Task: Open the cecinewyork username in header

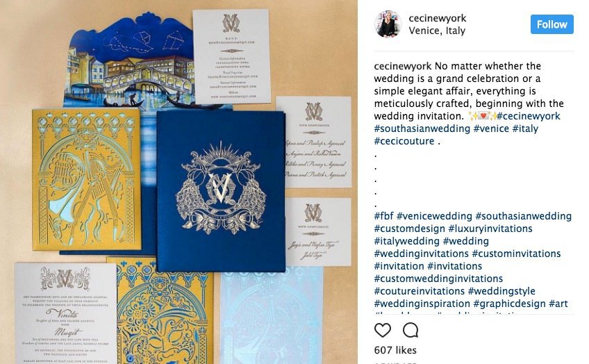Action: [x=438, y=18]
